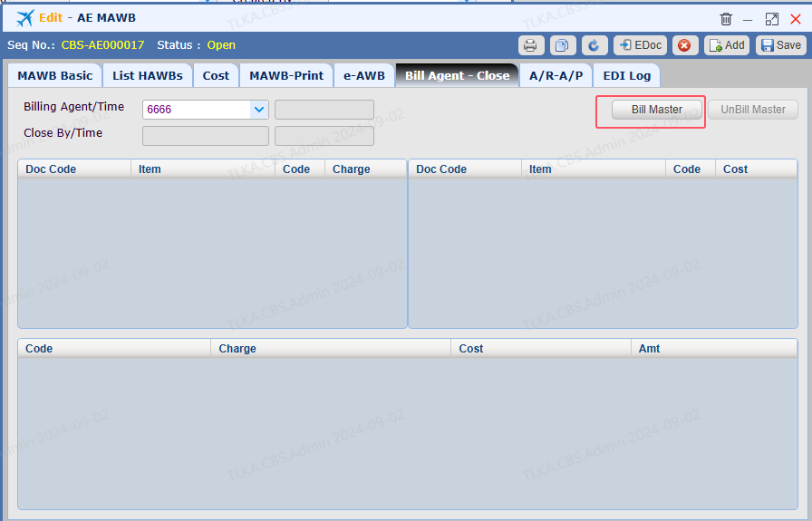Click the refresh icon button
Screen dimensions: 812x521
click(x=594, y=45)
